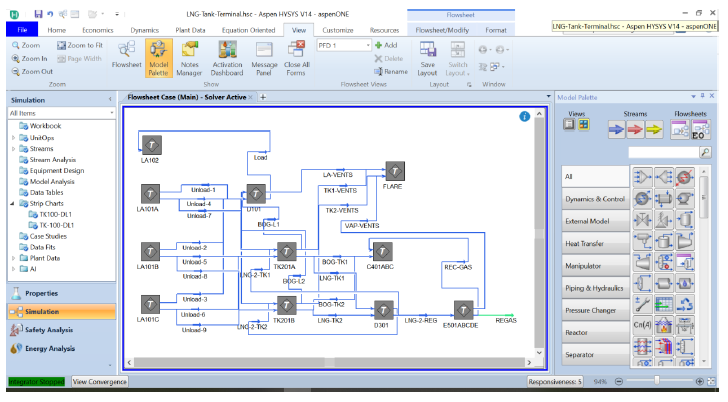Select the Mixer unit in palette
Screen dimensions: 728x402
[643, 176]
